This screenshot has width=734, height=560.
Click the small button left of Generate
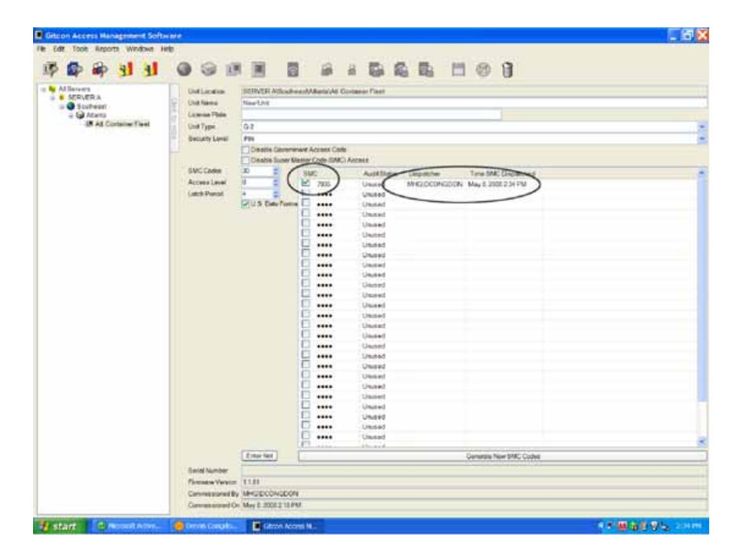(259, 456)
